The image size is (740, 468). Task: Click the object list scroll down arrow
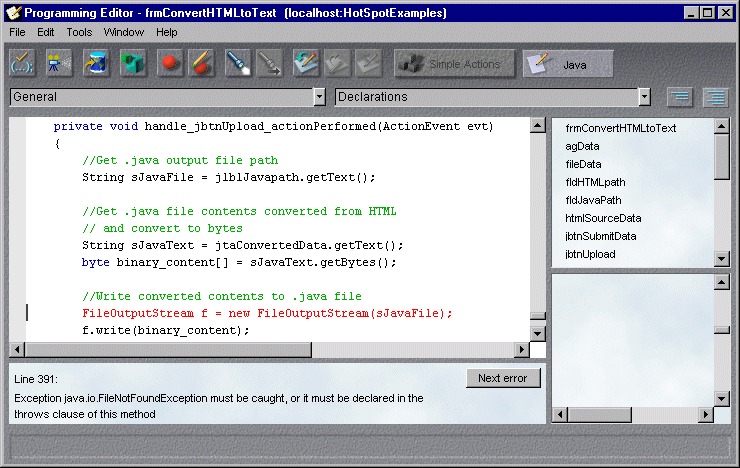(x=722, y=259)
